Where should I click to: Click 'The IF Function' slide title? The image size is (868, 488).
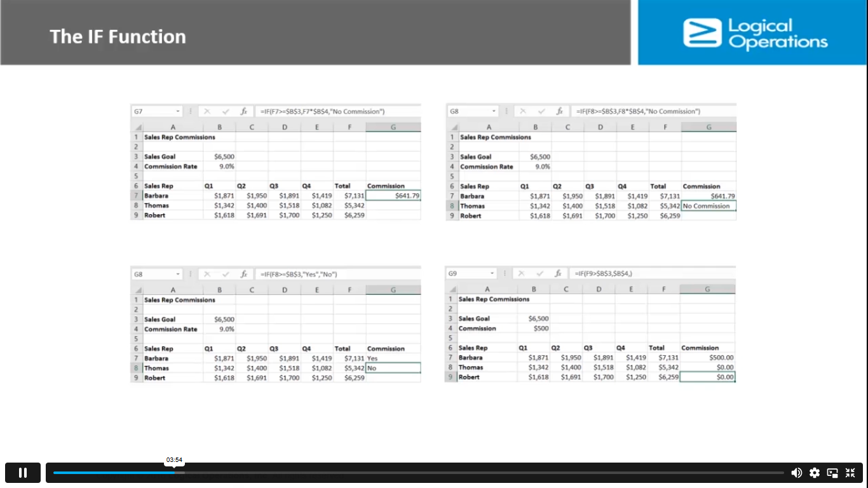(x=118, y=37)
